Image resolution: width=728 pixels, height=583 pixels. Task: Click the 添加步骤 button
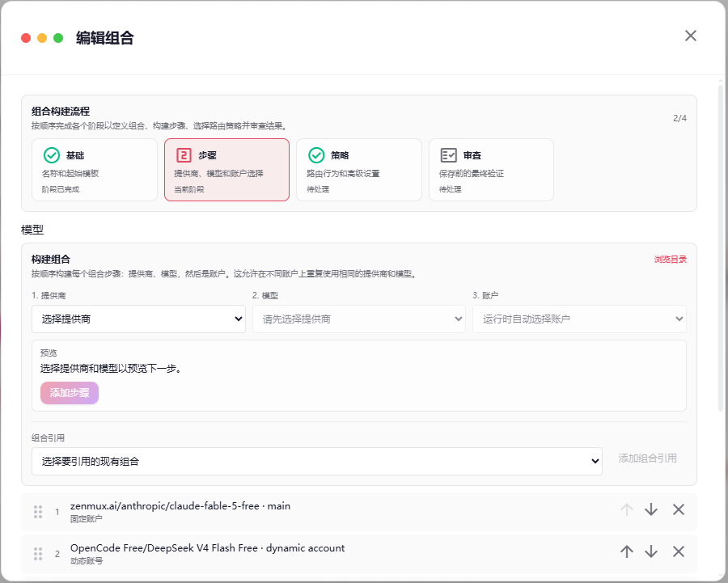[x=70, y=393]
